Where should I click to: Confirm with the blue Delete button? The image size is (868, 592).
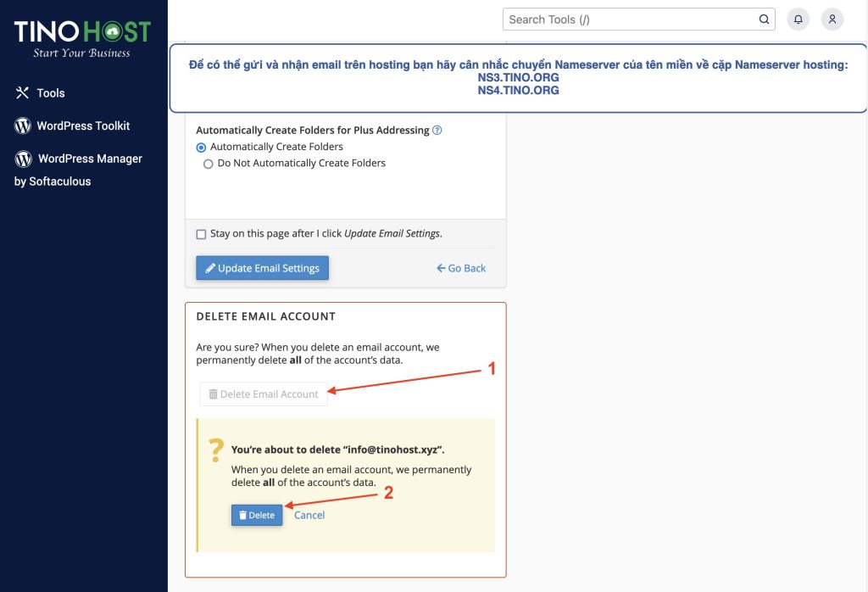point(257,515)
